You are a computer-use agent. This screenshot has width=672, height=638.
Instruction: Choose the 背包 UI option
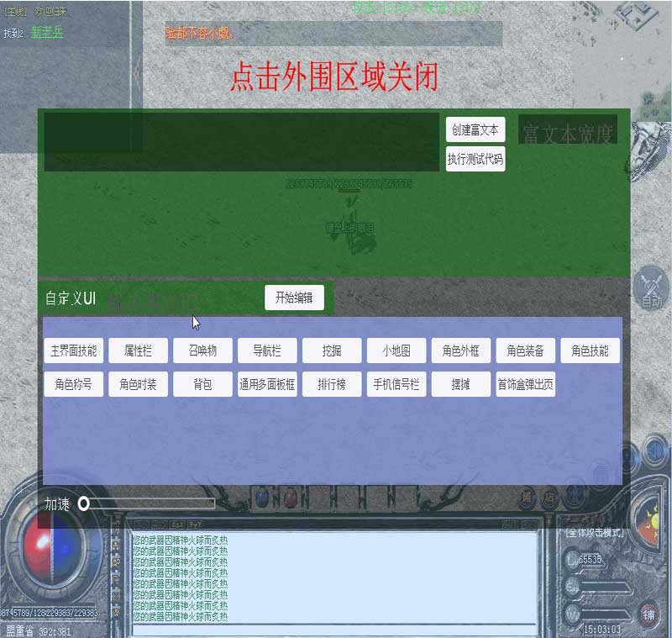(202, 384)
